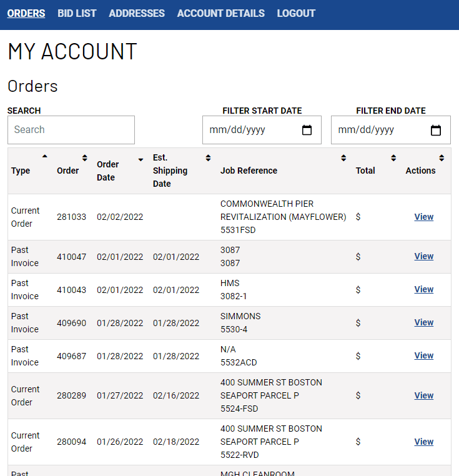Viewport: 459px width, 476px height.
Task: Select order number 409687 cell
Action: (x=71, y=356)
